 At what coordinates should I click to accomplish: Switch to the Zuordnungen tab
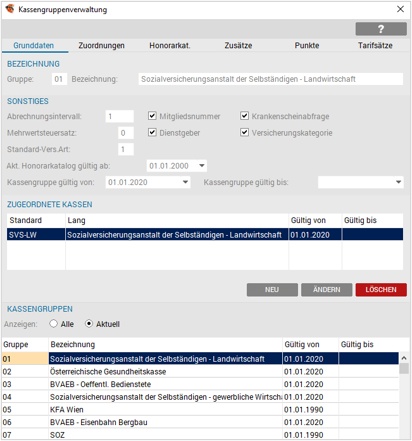point(102,46)
